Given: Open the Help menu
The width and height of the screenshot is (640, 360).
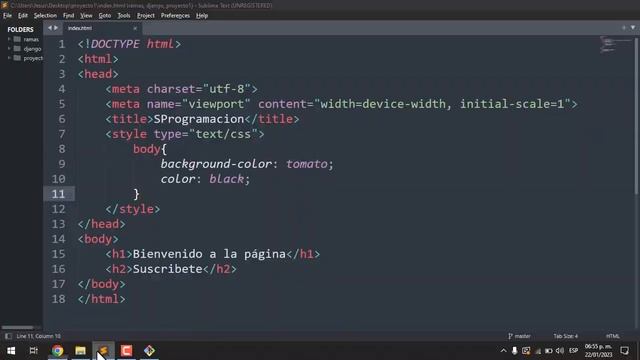Looking at the screenshot, I should [x=202, y=16].
